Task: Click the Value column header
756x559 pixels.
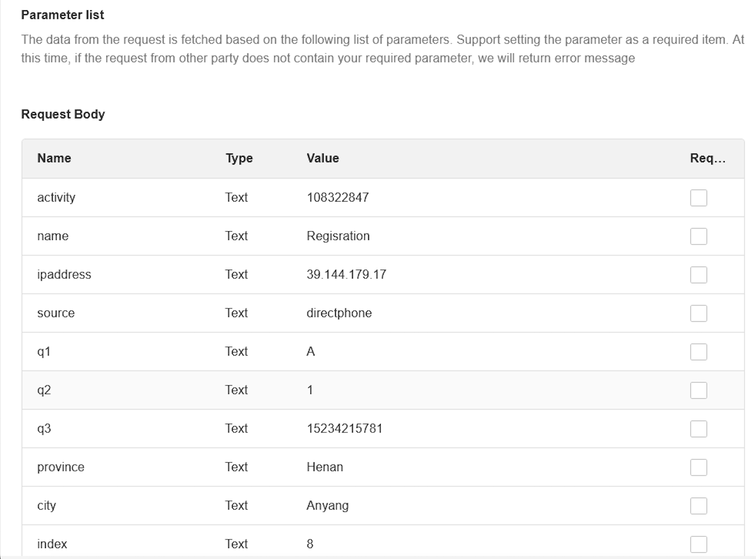Action: click(323, 158)
